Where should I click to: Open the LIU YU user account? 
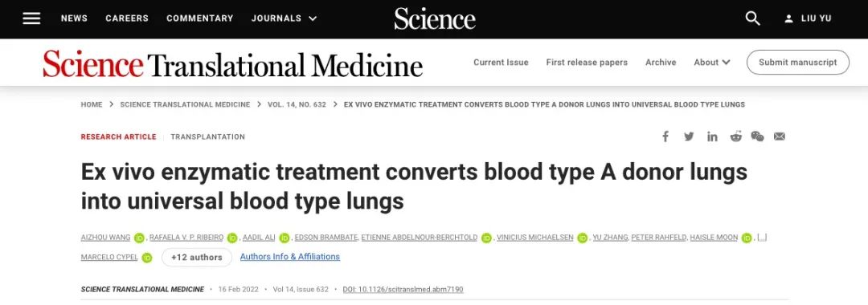coord(808,18)
